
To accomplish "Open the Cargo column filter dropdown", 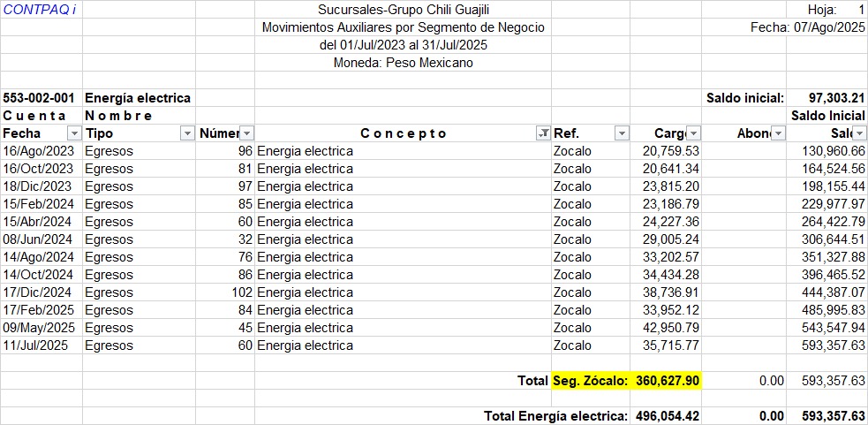I will pos(693,133).
